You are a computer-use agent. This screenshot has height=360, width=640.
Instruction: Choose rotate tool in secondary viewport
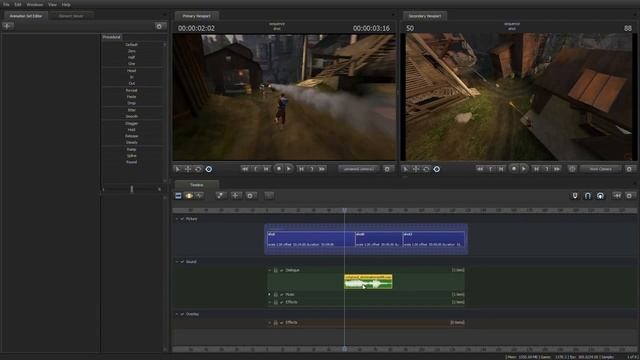pos(426,169)
